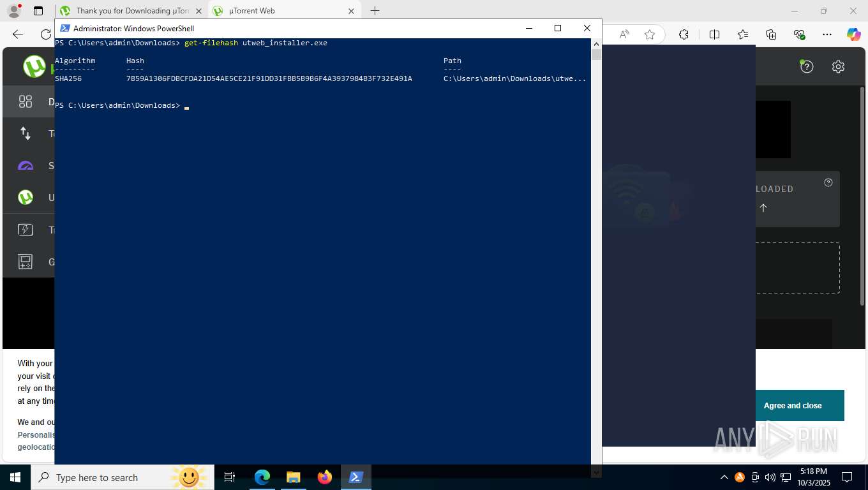Click the Algorithm column header in PowerShell

[x=75, y=61]
